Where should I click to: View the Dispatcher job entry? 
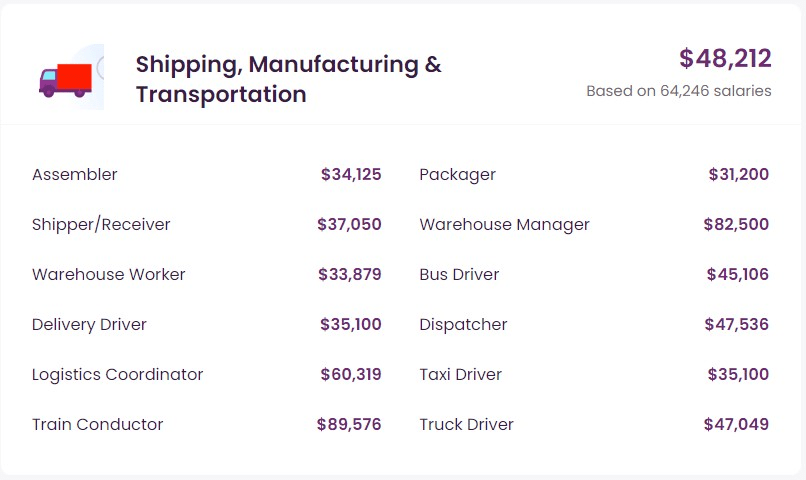coord(463,325)
